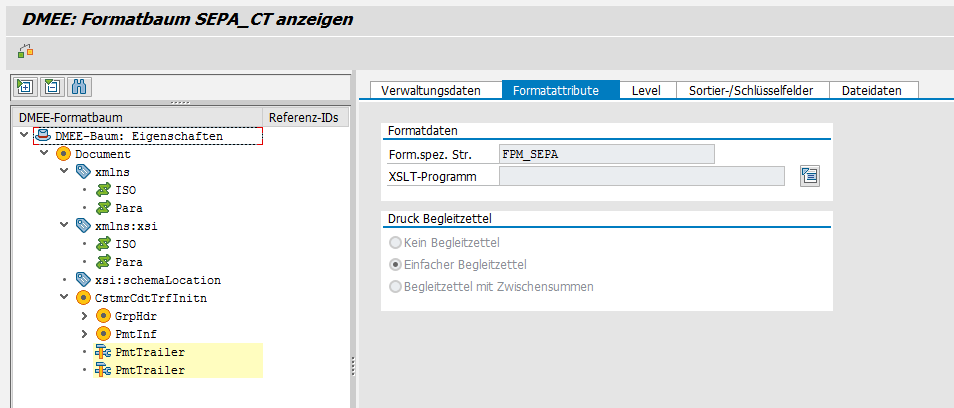Select Begleitzettel mit Zwischensummen radio
Image resolution: width=954 pixels, height=408 pixels.
click(x=396, y=286)
